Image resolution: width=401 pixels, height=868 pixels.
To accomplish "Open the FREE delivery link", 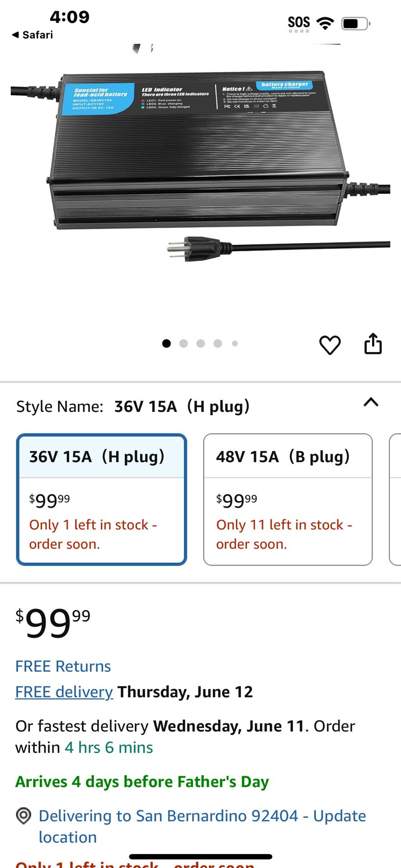I will 64,692.
